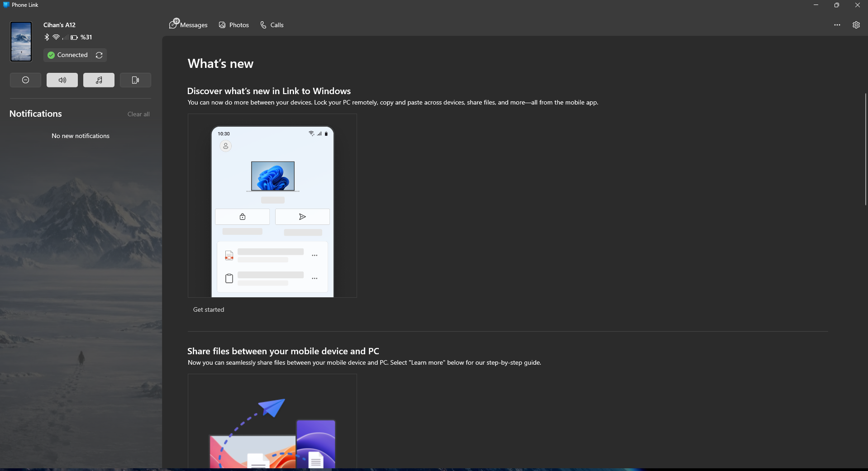The image size is (868, 471).
Task: Toggle phone audio to PC button
Action: pyautogui.click(x=135, y=80)
